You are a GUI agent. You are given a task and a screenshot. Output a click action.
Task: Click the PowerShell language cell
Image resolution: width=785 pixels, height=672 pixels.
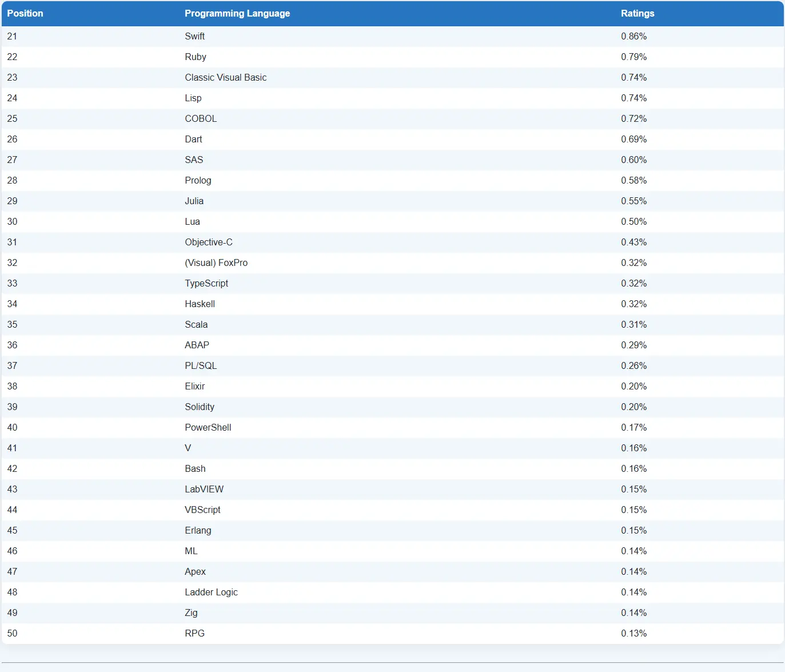pyautogui.click(x=208, y=427)
